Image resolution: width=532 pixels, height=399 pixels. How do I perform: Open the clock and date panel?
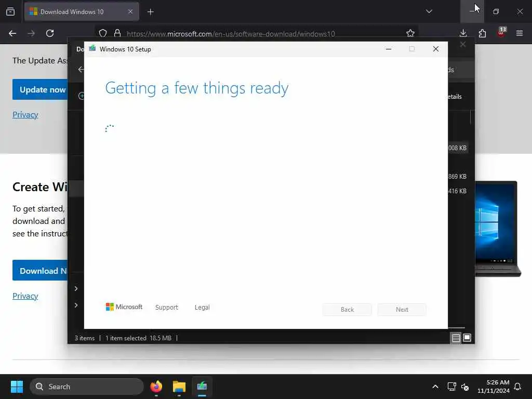click(x=494, y=387)
